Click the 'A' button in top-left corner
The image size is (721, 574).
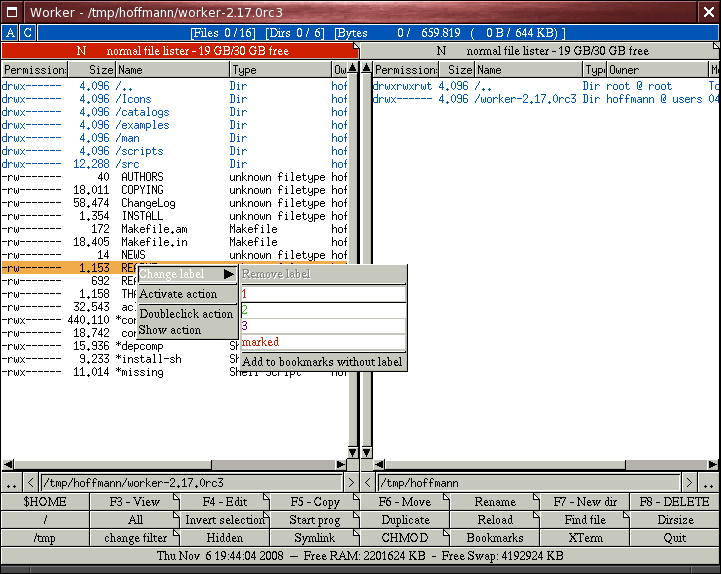pyautogui.click(x=10, y=33)
